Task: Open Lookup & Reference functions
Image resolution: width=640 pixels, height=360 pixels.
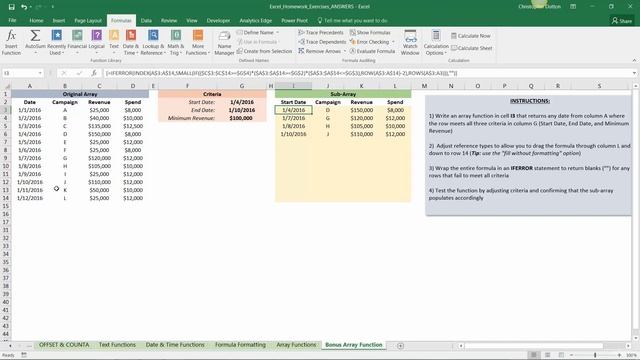Action: pyautogui.click(x=153, y=42)
